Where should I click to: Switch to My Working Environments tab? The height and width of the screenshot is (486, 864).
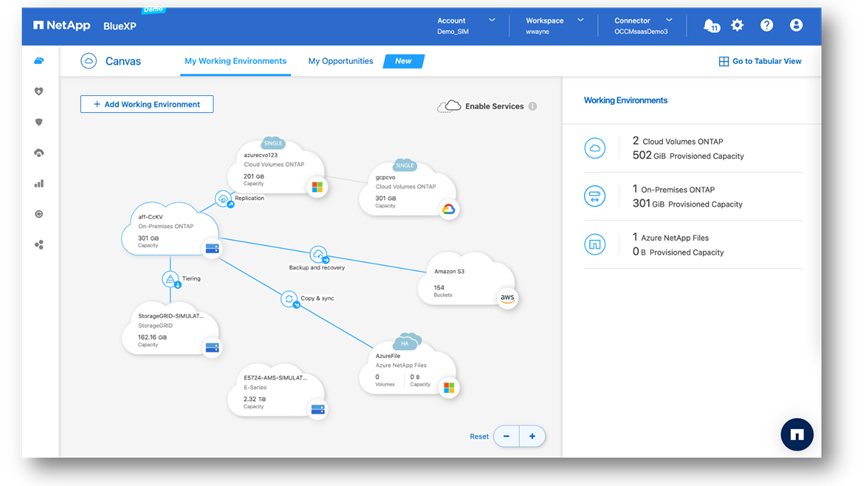click(x=235, y=61)
